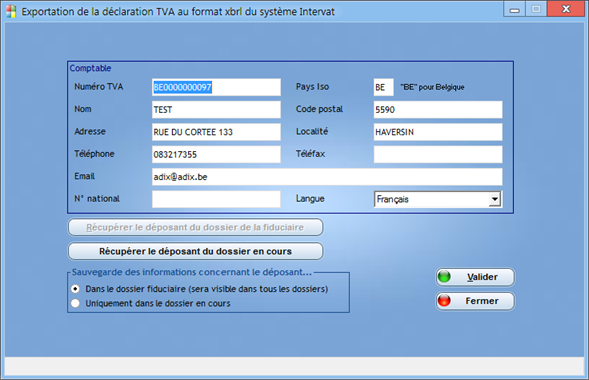The image size is (589, 380).
Task: Click the empty Téléfax field
Action: [x=438, y=154]
